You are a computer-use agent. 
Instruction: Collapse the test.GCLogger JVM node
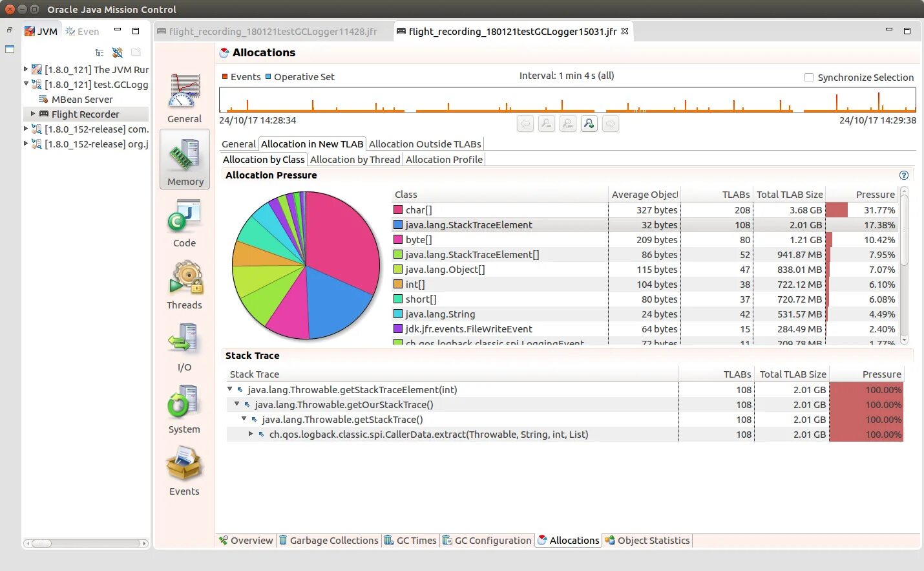[26, 83]
